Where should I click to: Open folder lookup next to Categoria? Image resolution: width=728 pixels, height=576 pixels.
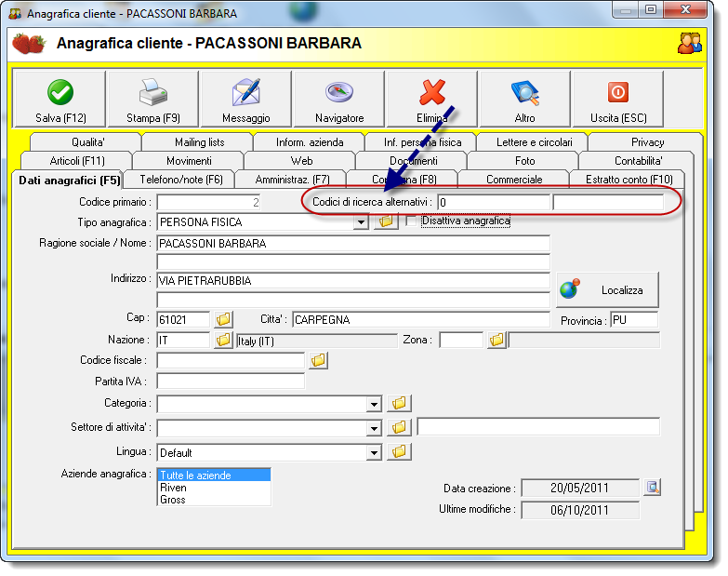(399, 403)
